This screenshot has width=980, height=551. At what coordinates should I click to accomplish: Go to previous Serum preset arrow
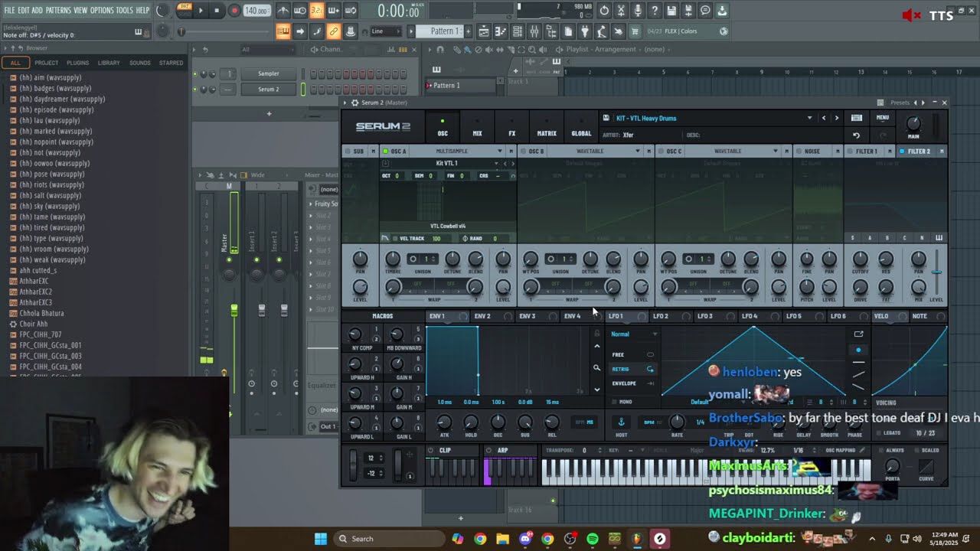pyautogui.click(x=824, y=118)
